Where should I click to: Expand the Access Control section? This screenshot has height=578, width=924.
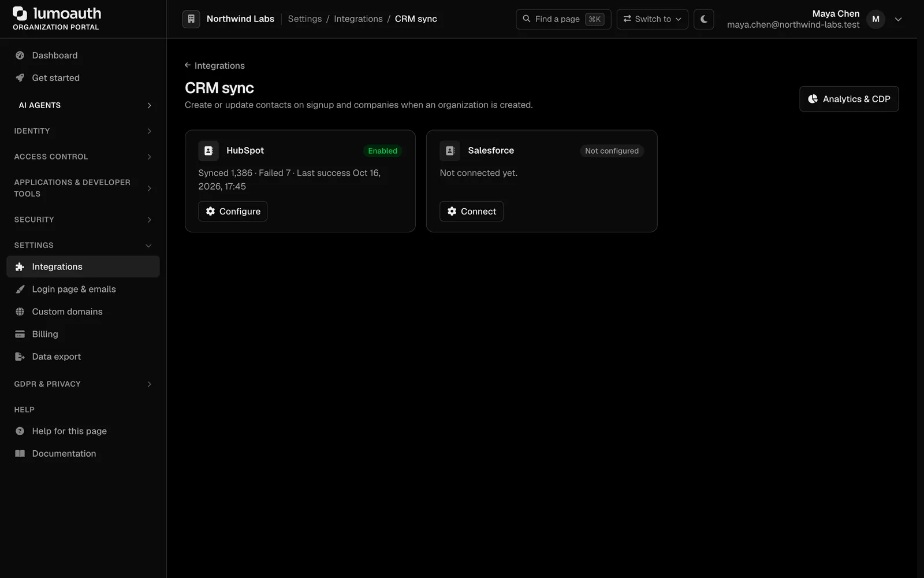tap(83, 157)
